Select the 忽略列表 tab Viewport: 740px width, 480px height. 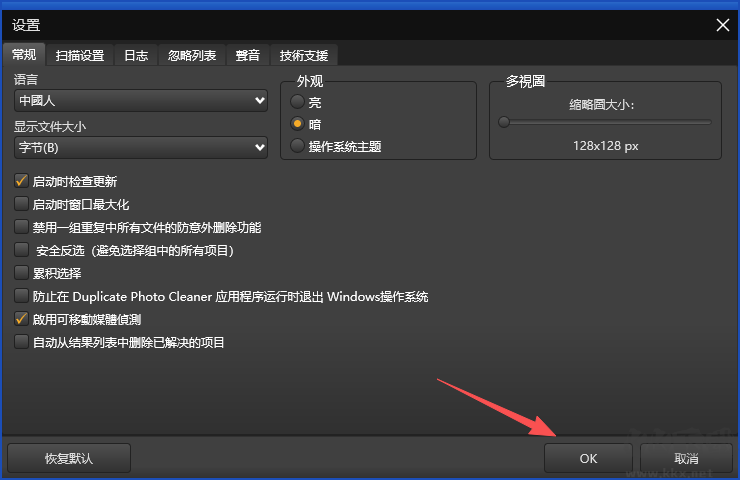click(192, 55)
